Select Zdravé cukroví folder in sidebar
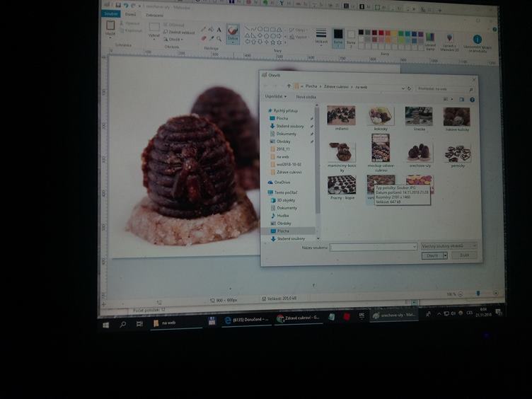This screenshot has height=399, width=532. click(x=289, y=173)
